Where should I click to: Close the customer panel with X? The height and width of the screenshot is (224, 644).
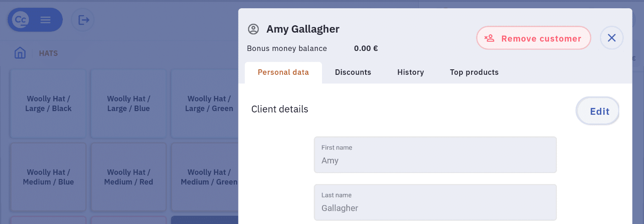point(611,38)
